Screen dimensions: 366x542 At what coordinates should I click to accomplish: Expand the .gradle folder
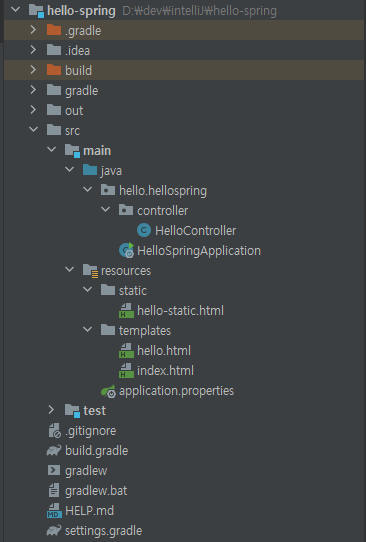(x=33, y=30)
